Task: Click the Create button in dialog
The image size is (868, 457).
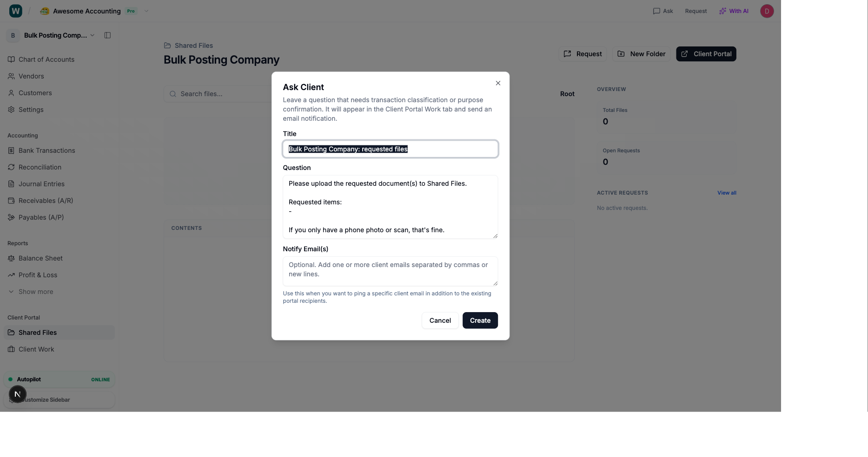Action: click(480, 320)
